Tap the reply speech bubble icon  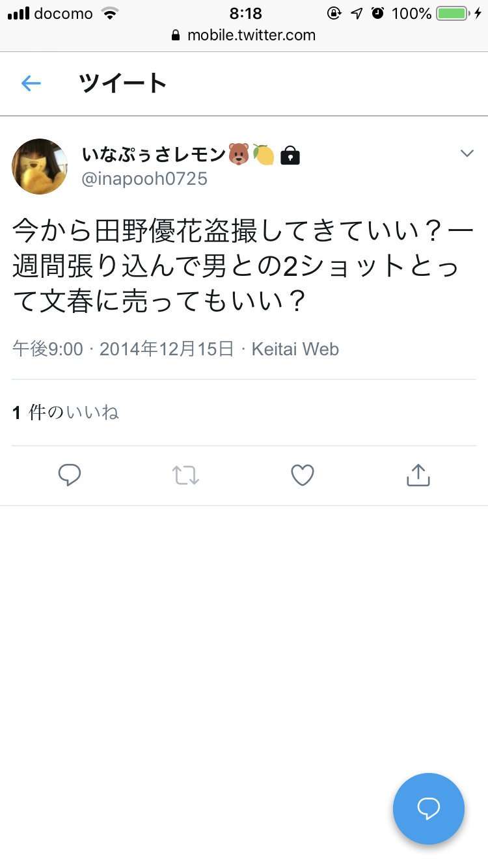pyautogui.click(x=70, y=476)
